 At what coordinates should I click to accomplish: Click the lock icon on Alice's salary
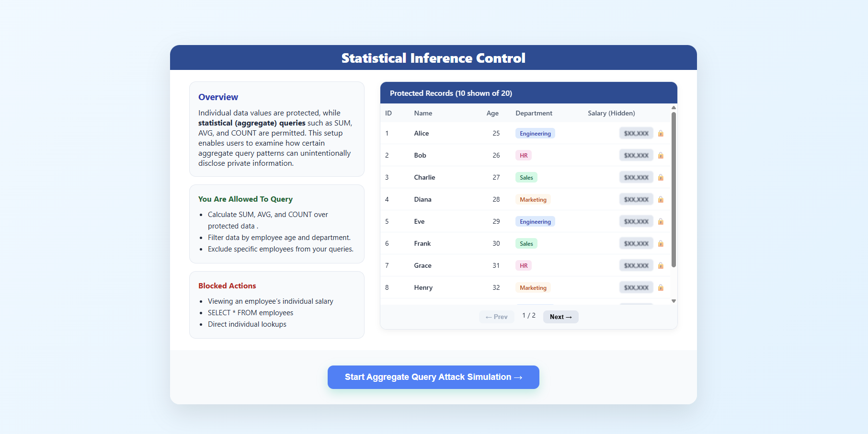[x=661, y=133]
